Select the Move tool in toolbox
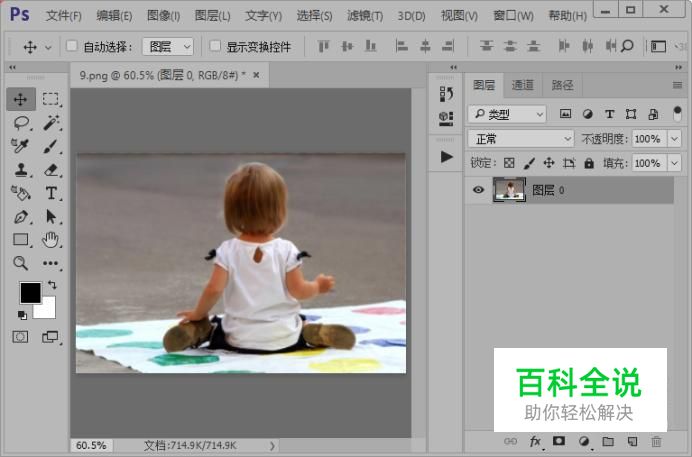692x457 pixels. pyautogui.click(x=21, y=99)
